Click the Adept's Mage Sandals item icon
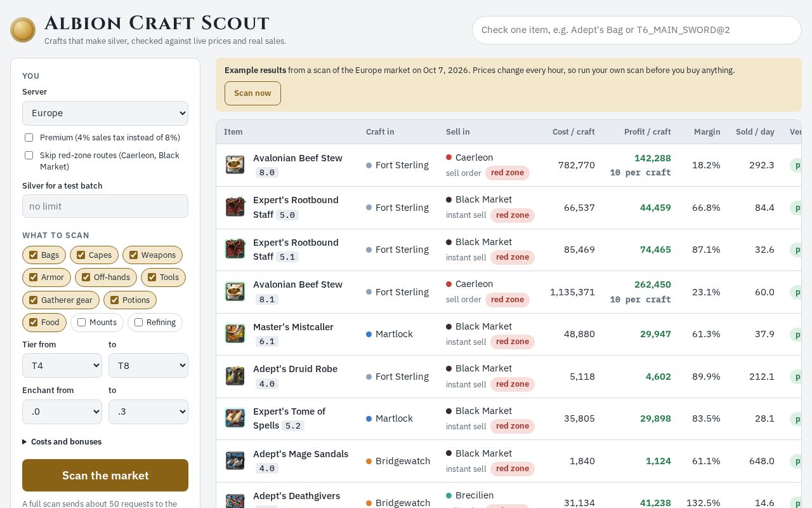Screen dimensions: 812x508 (x=235, y=461)
